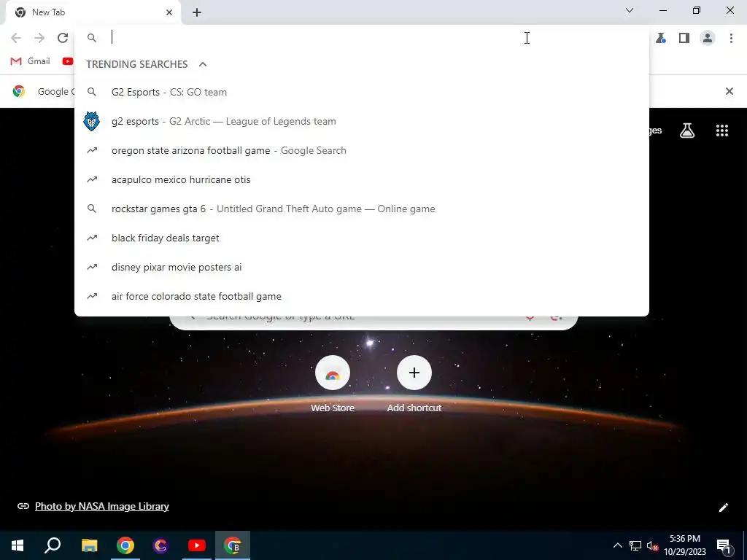Click the forward navigation arrow

point(39,38)
